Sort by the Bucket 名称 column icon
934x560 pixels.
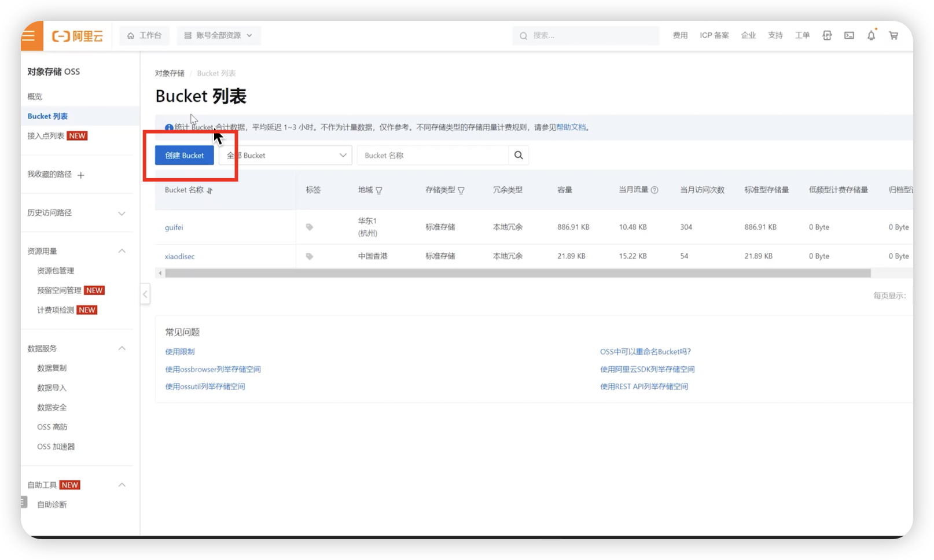210,190
